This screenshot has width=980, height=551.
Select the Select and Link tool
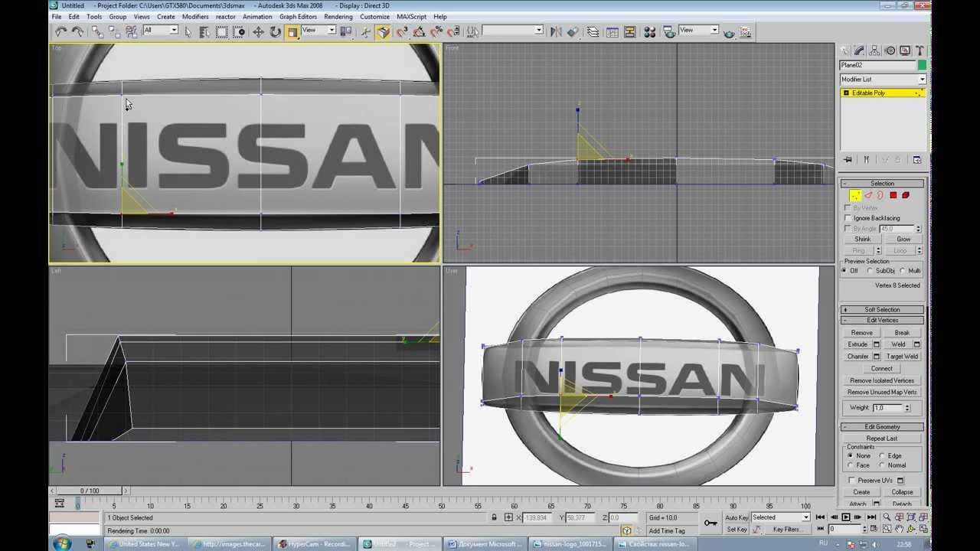(97, 31)
